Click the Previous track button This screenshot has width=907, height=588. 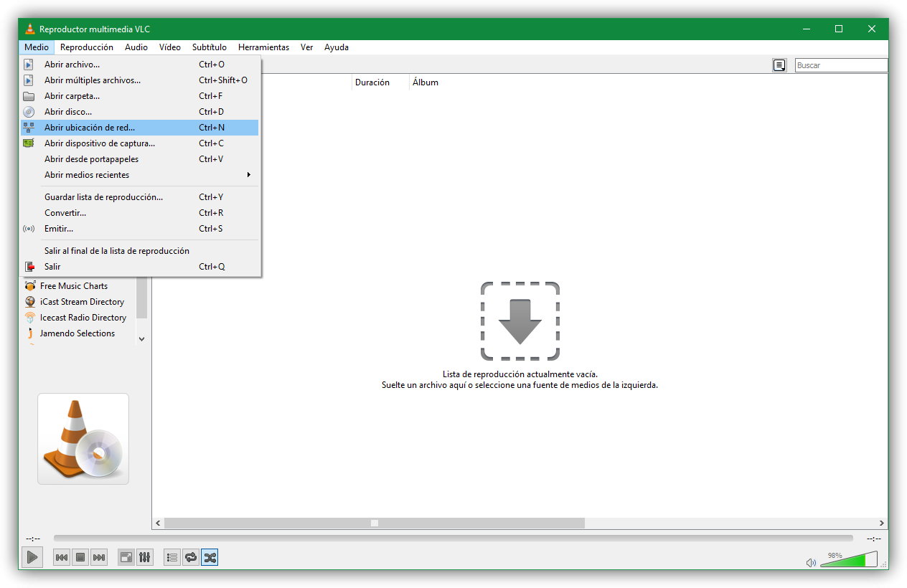pyautogui.click(x=62, y=557)
